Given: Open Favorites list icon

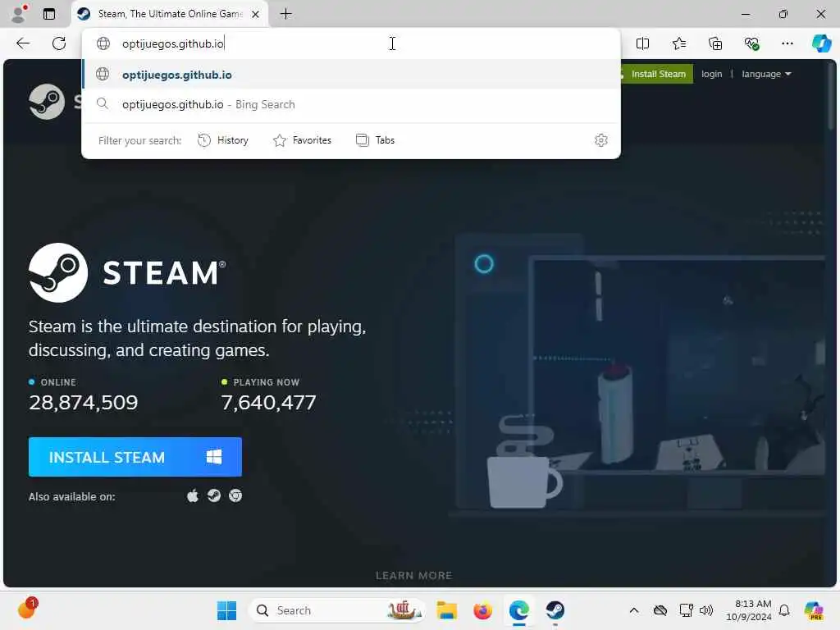Looking at the screenshot, I should (678, 43).
